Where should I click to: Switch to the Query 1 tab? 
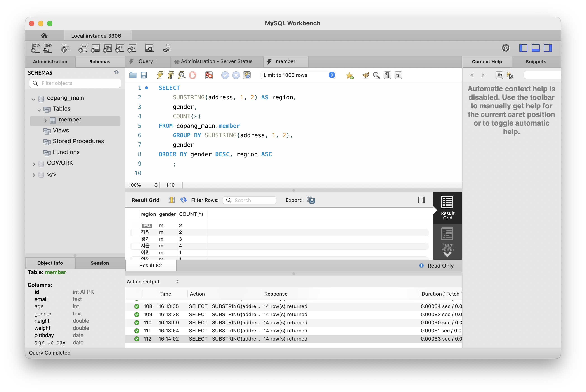(x=148, y=61)
